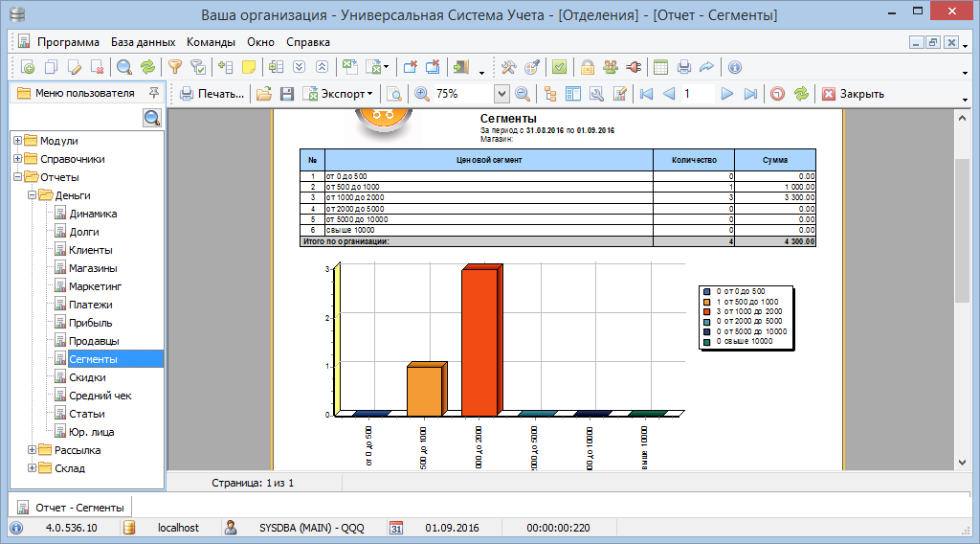Click the padlock icon in the main toolbar

click(x=586, y=67)
